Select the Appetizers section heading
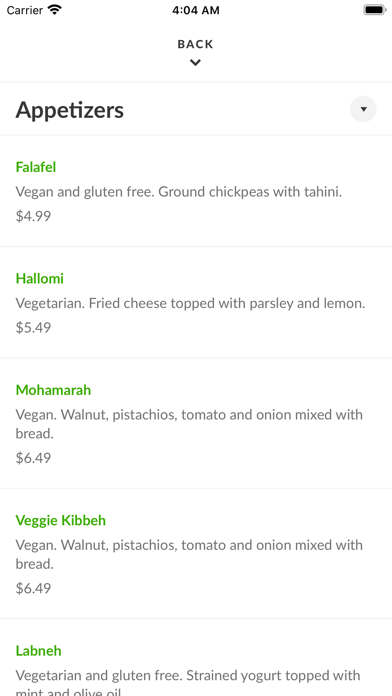Screen dimensions: 392x696 coord(70,110)
